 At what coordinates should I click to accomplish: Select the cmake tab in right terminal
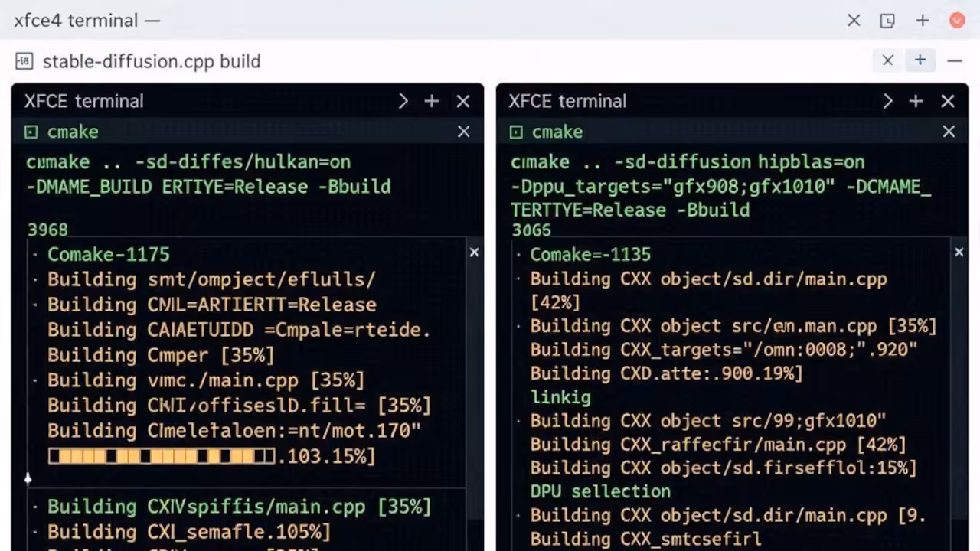[557, 132]
